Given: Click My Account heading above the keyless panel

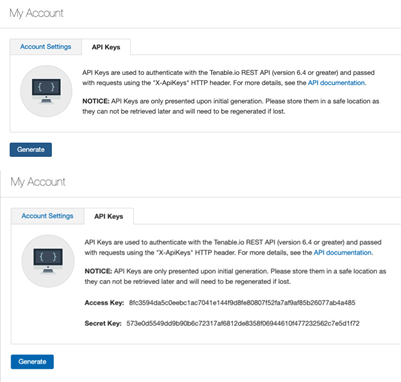Looking at the screenshot, I should (36, 13).
